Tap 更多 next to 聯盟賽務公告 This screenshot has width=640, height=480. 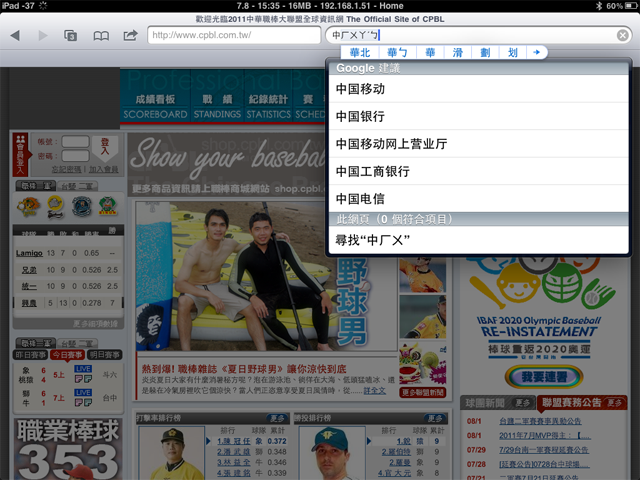tap(614, 403)
